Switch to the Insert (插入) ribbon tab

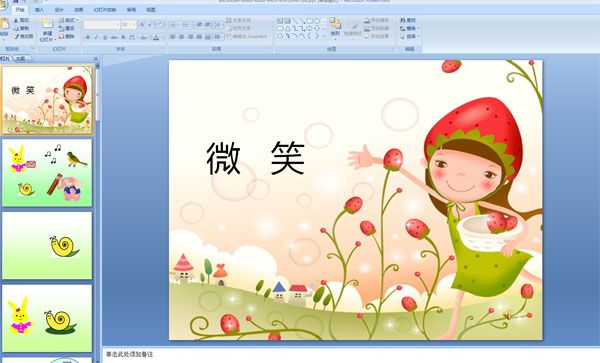39,10
